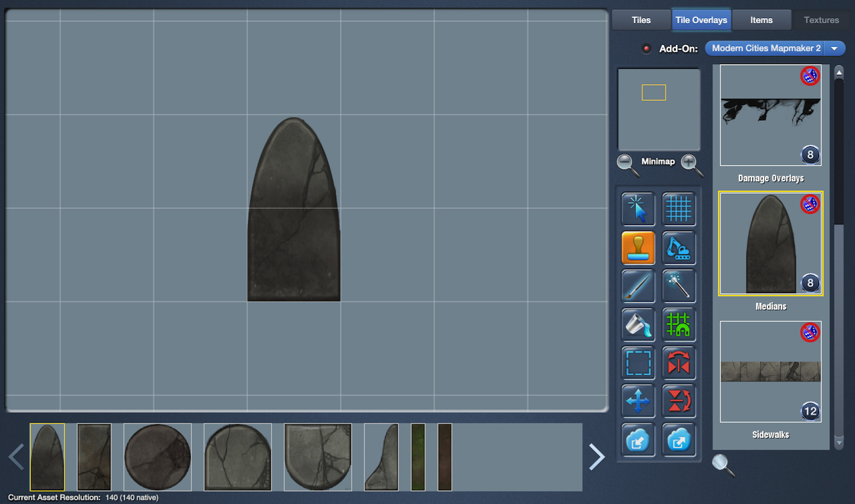Zoom in the minimap
This screenshot has width=855, height=504.
pos(692,164)
